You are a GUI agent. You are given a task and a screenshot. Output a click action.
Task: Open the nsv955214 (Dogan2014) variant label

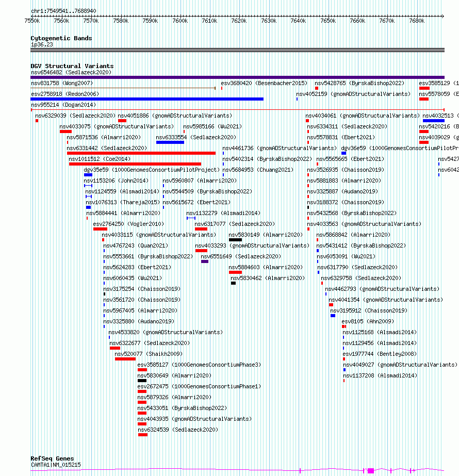63,105
